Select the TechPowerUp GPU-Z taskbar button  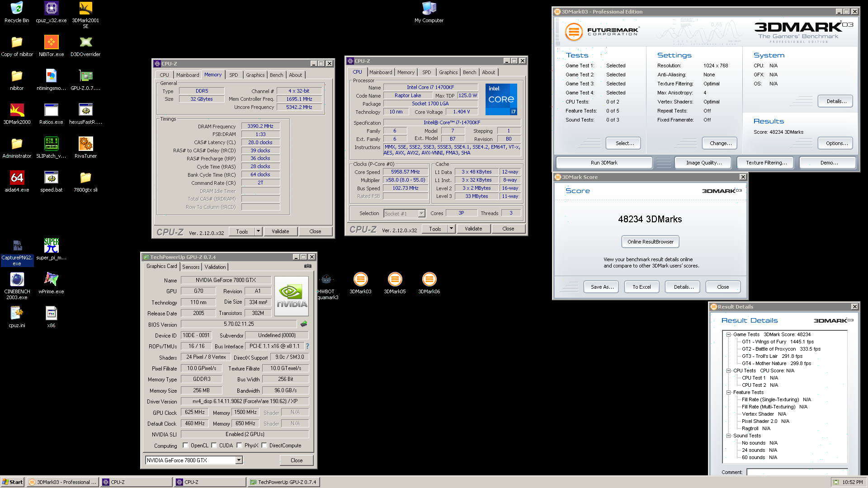tap(284, 482)
